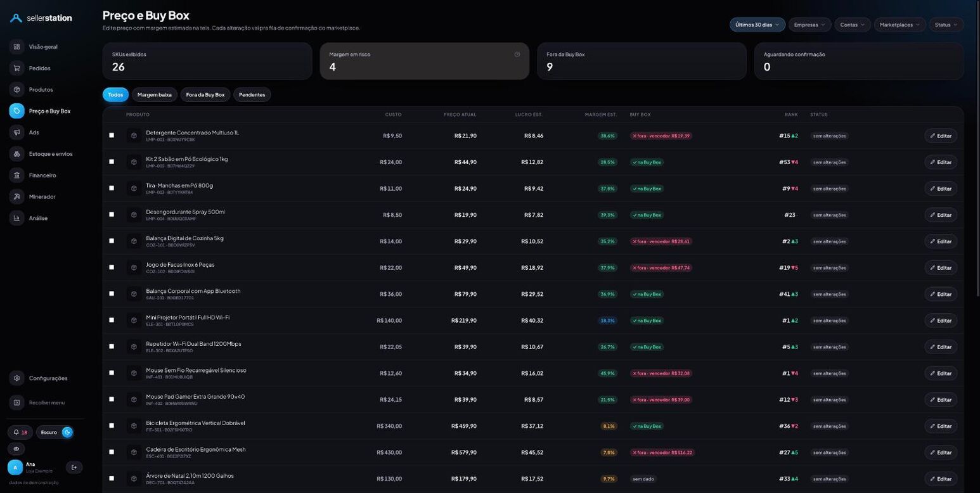Click the SKUs exibidos summary card
The width and height of the screenshot is (980, 493).
[207, 61]
